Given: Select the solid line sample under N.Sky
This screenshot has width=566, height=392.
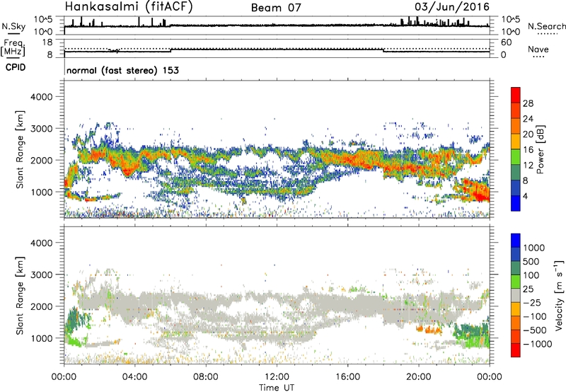Looking at the screenshot, I should (x=13, y=34).
